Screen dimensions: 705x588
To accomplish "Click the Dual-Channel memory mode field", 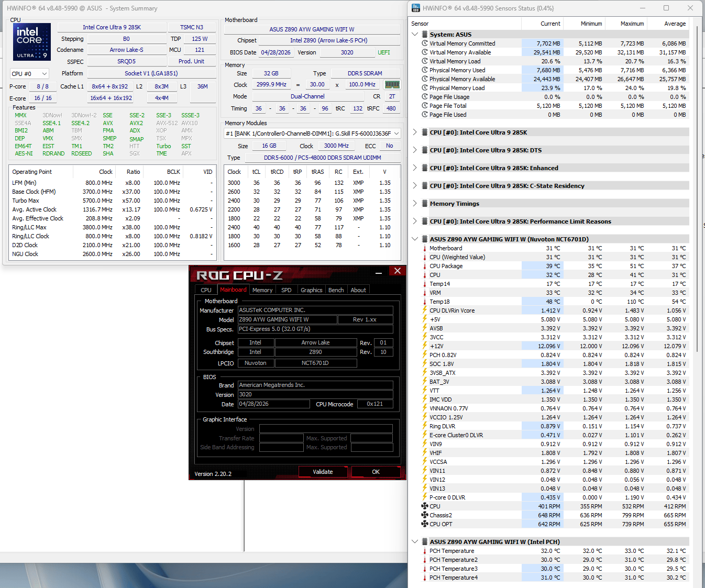I will (x=307, y=96).
